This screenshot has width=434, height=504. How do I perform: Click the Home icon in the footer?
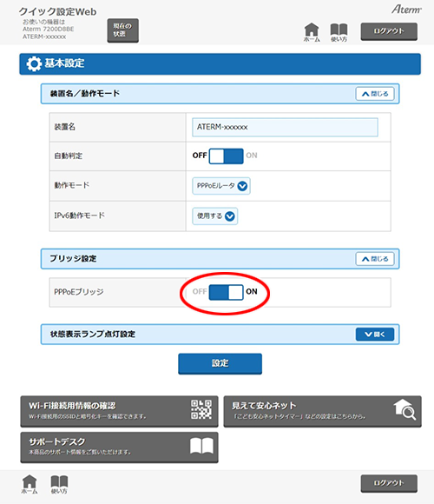(x=30, y=484)
